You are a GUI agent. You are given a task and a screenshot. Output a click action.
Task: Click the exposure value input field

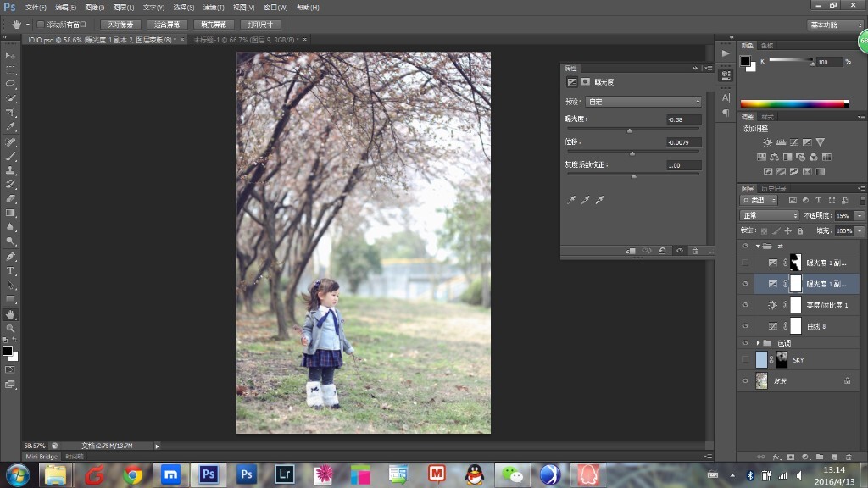coord(684,119)
